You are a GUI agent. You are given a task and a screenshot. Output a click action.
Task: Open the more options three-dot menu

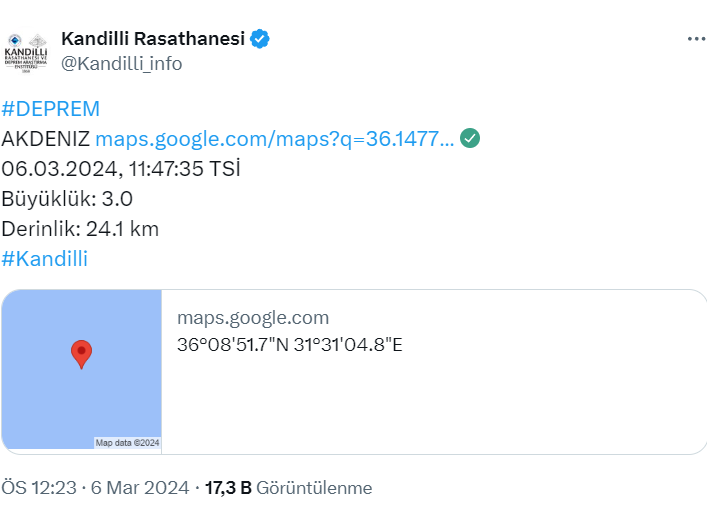pyautogui.click(x=696, y=39)
